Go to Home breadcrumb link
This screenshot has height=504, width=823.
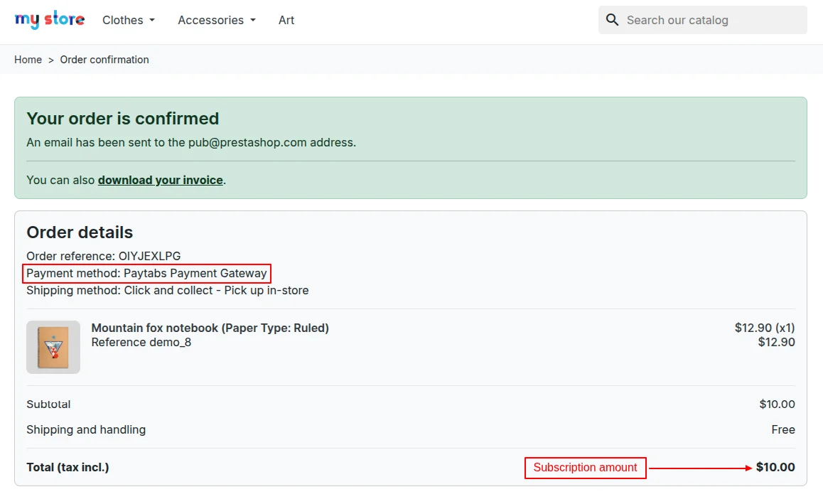28,59
